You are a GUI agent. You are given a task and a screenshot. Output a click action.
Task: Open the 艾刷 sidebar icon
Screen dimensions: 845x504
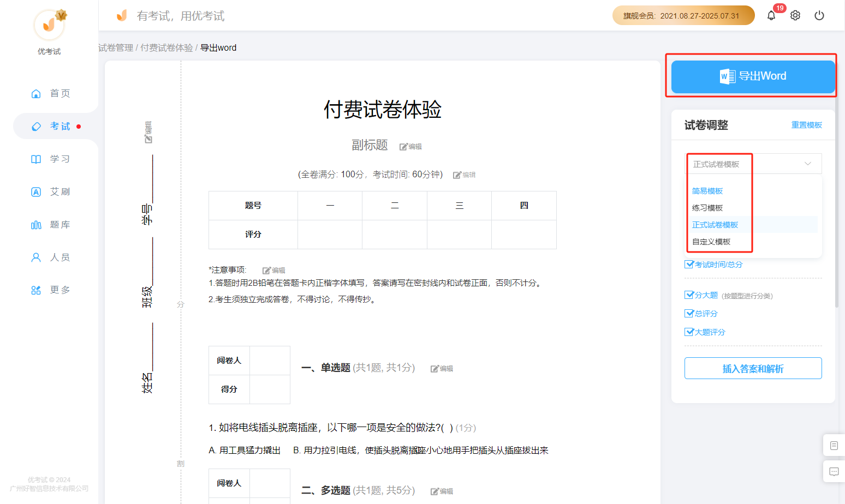[36, 192]
